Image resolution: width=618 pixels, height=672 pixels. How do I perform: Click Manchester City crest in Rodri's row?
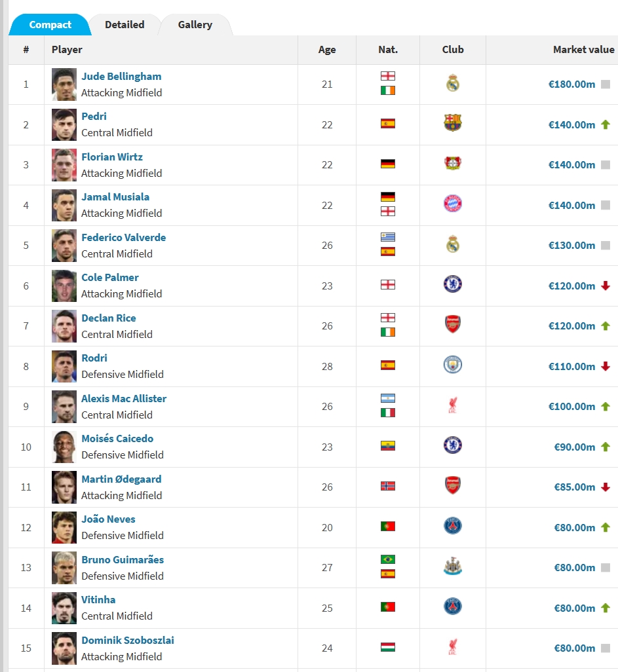[x=452, y=365]
